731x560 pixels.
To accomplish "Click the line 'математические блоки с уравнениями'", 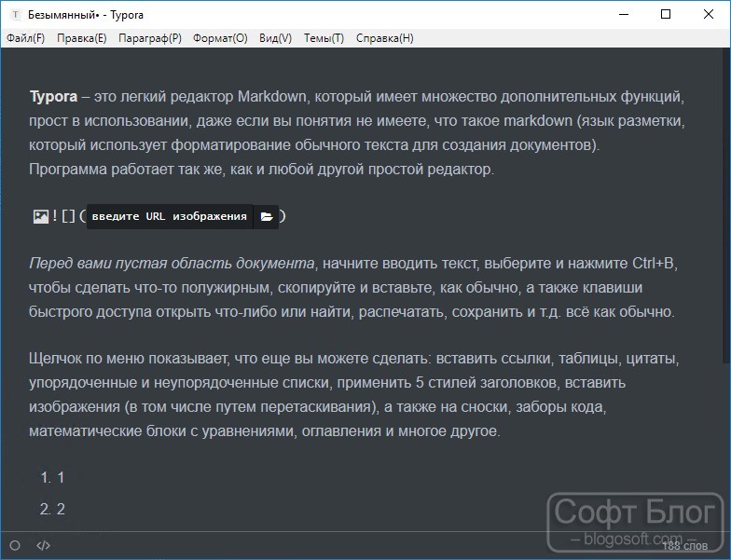I will click(x=265, y=431).
